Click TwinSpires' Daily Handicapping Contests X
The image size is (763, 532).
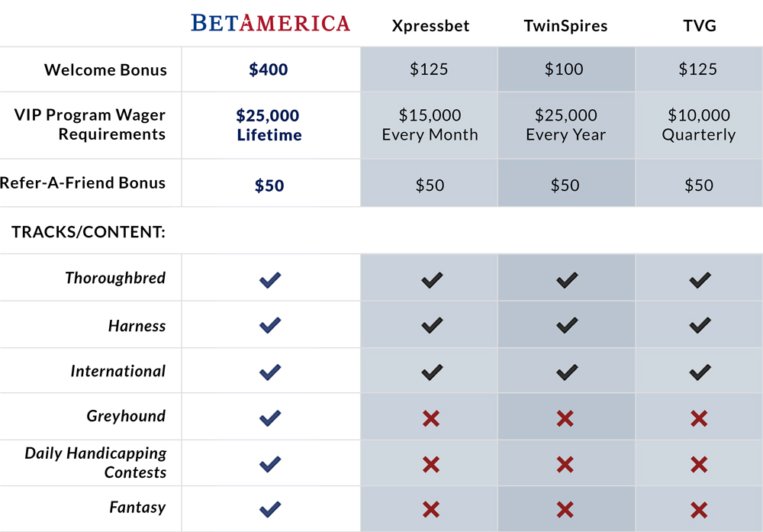[x=565, y=464]
